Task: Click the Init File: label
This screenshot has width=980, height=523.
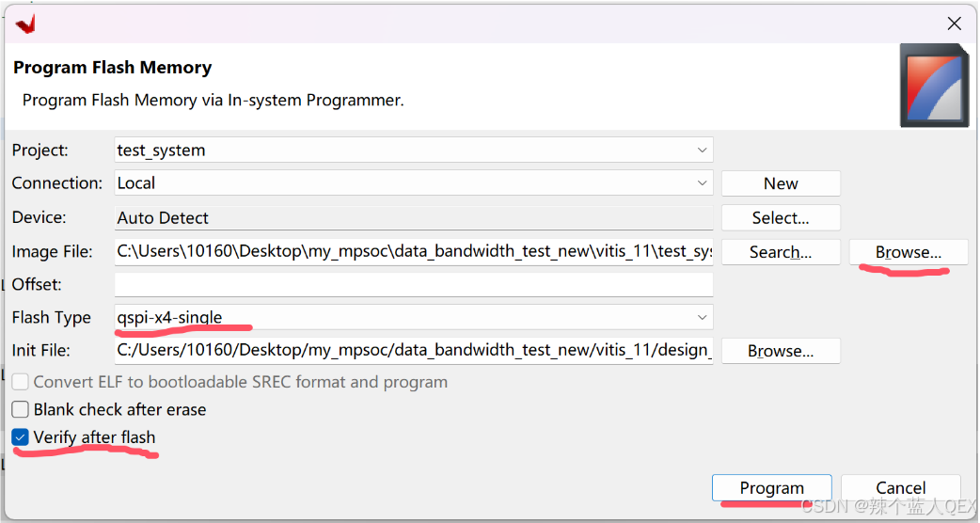Action: tap(41, 350)
